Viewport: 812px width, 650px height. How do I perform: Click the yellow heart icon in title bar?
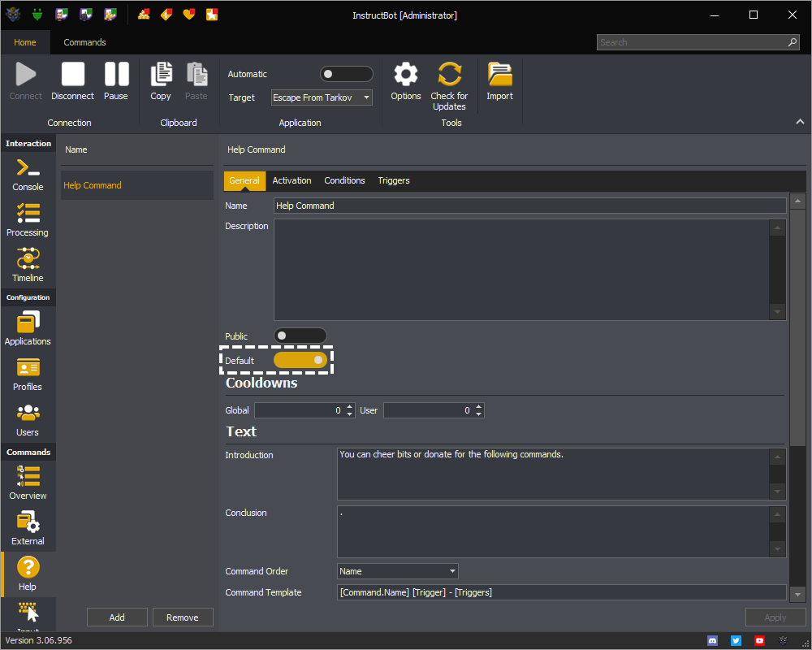189,15
